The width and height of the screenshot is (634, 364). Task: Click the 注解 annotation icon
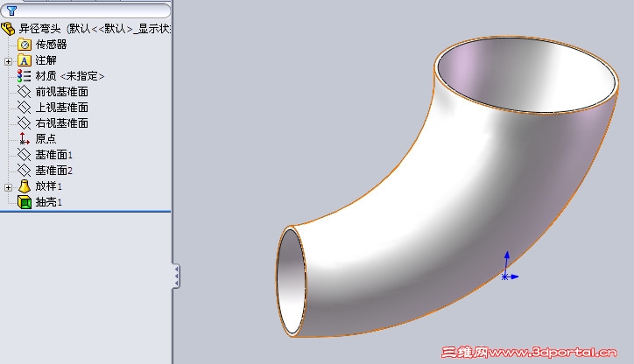coord(25,60)
